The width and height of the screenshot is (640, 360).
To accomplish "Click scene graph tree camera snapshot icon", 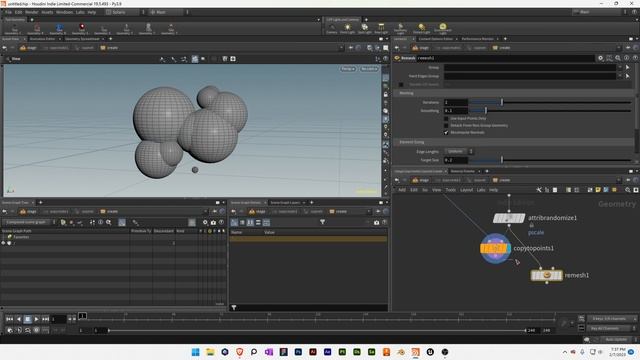I will 213,222.
